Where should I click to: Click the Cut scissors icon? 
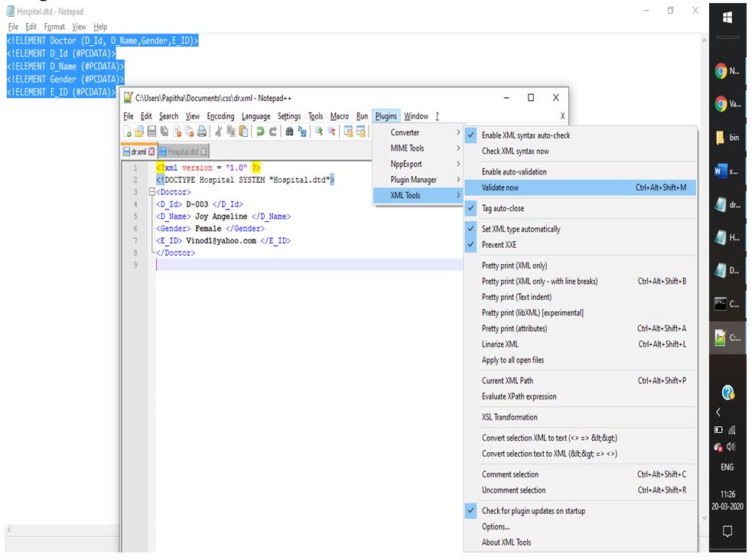(x=219, y=132)
